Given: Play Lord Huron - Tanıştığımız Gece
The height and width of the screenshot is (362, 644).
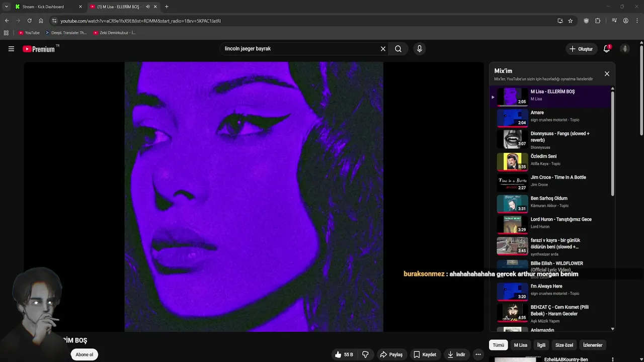Looking at the screenshot, I should 551,224.
